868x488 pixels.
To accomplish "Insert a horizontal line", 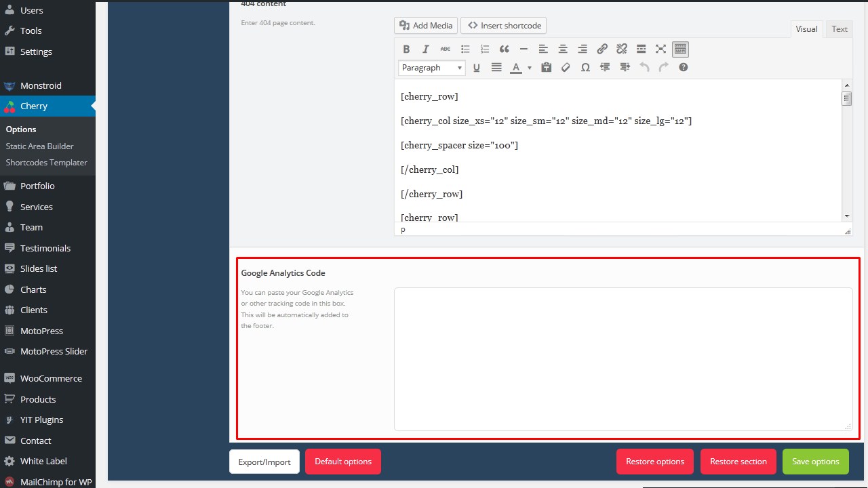I will coord(524,49).
